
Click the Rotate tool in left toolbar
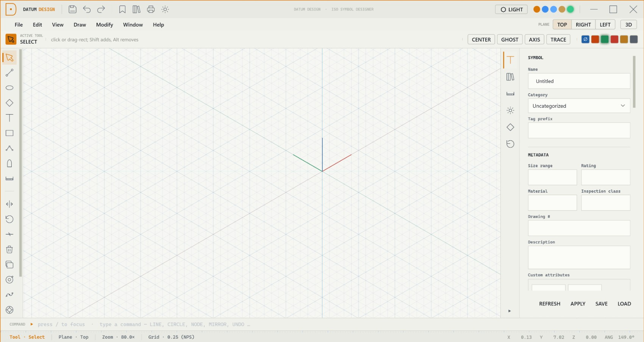click(9, 219)
